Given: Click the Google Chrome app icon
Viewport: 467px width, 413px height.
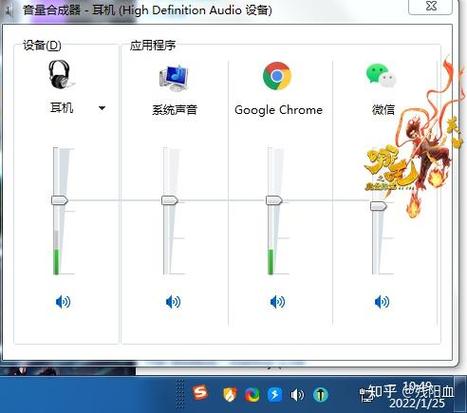Looking at the screenshot, I should coord(277,76).
